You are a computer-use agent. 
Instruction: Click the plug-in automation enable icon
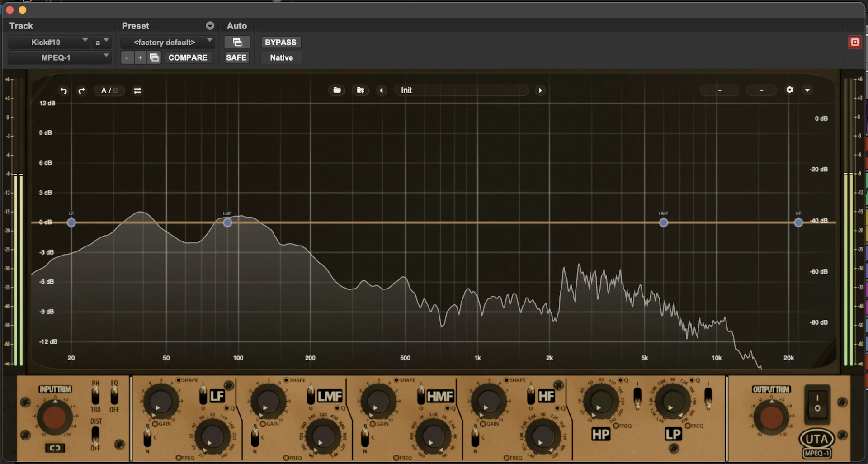coord(237,42)
